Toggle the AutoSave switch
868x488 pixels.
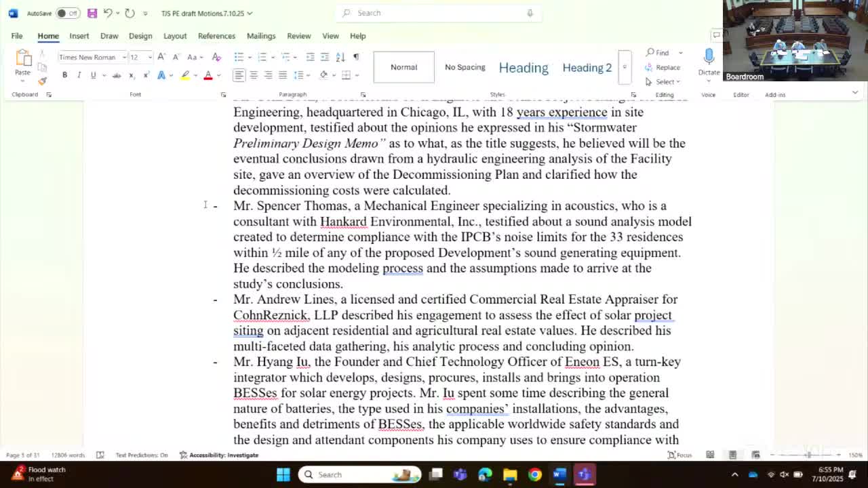coord(67,13)
